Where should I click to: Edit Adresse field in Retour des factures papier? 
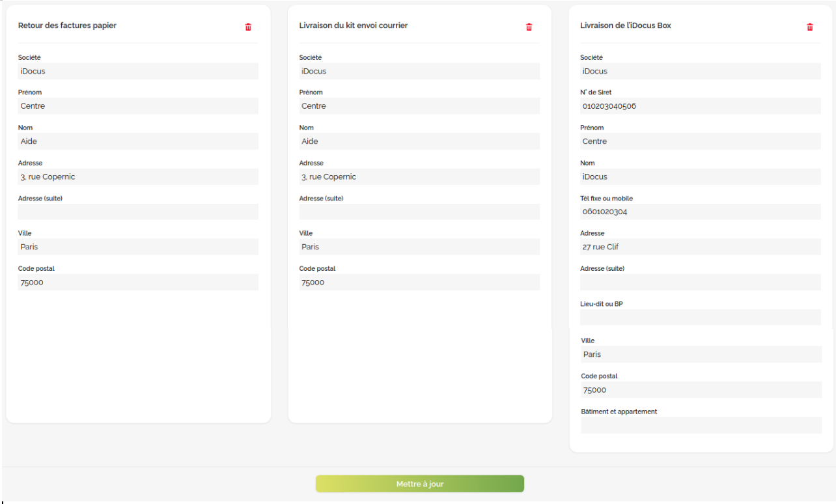coord(138,176)
